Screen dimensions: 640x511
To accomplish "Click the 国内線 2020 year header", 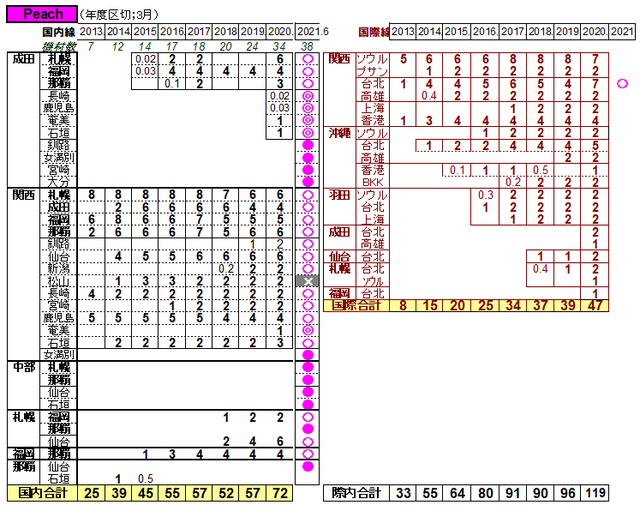I will tap(280, 31).
